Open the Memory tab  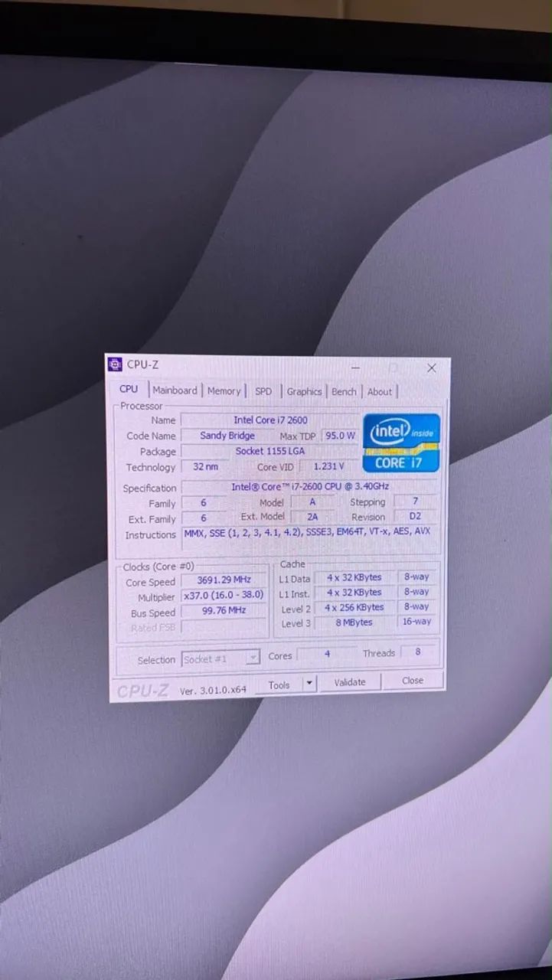(224, 390)
